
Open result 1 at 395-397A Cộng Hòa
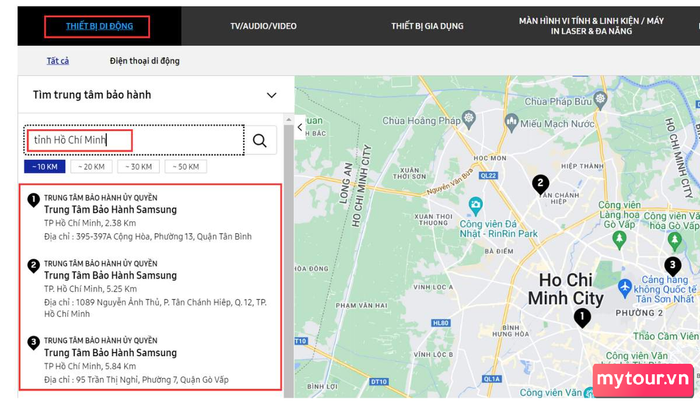click(150, 217)
